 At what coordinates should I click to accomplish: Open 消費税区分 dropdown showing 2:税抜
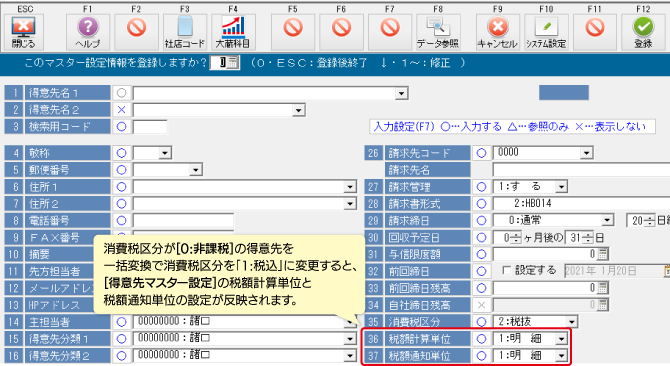point(571,322)
